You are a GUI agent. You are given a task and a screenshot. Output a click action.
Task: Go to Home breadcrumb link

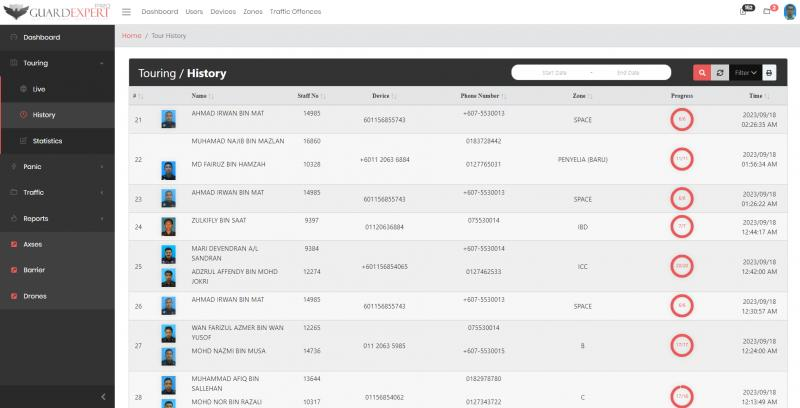tap(131, 36)
